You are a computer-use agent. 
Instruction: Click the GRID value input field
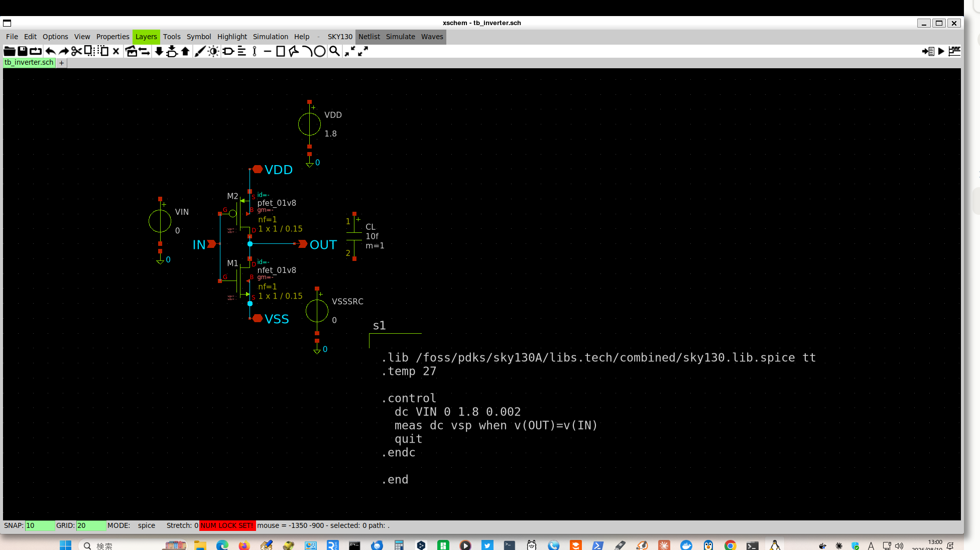pyautogui.click(x=91, y=525)
